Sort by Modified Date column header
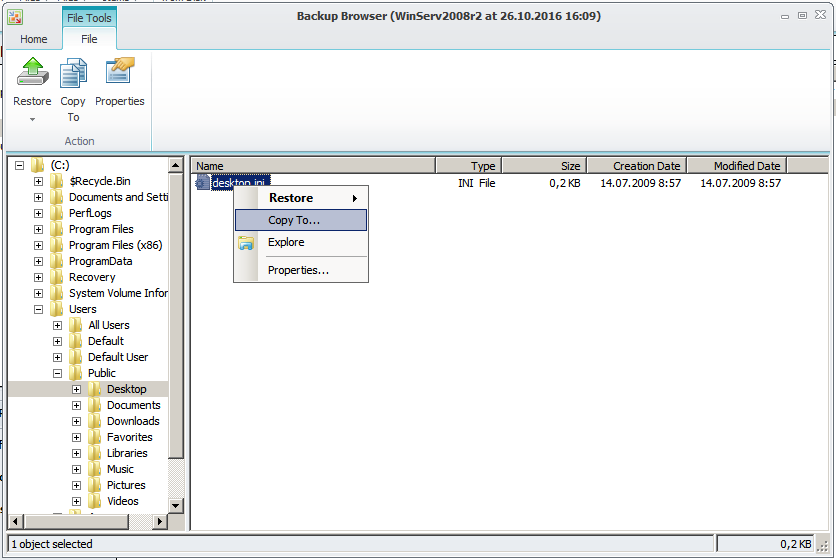836x560 pixels. point(737,166)
